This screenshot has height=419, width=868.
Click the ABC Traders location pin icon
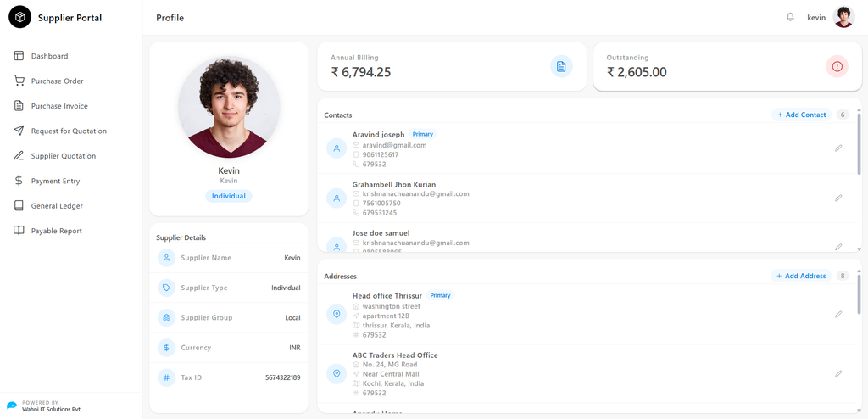[x=337, y=374]
